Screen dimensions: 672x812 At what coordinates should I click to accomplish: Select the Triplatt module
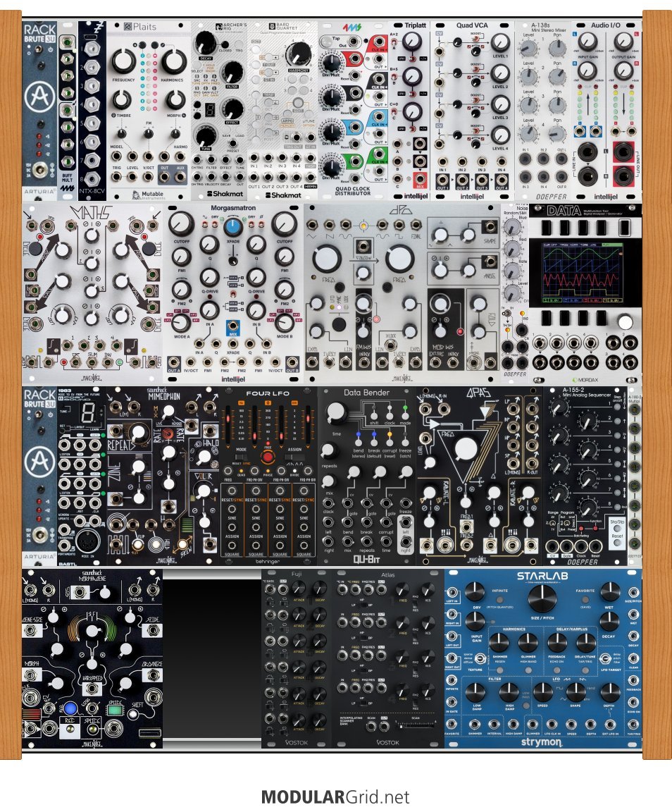click(x=409, y=111)
